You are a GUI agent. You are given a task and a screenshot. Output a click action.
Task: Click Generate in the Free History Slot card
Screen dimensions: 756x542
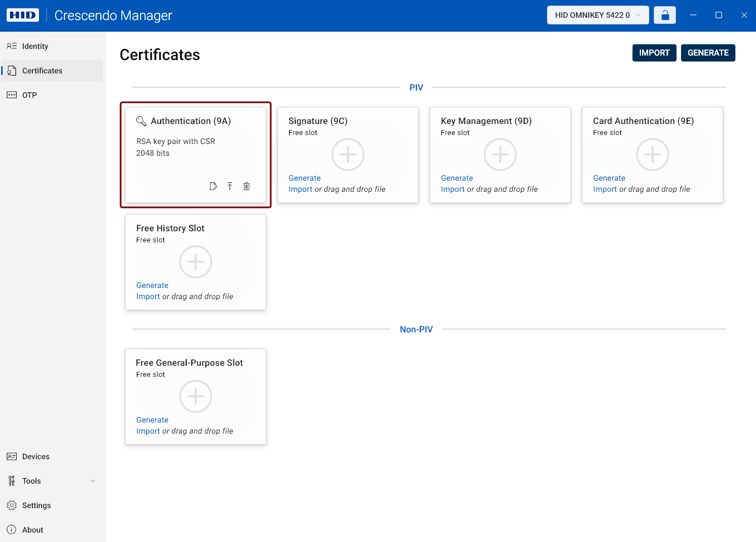pyautogui.click(x=152, y=285)
